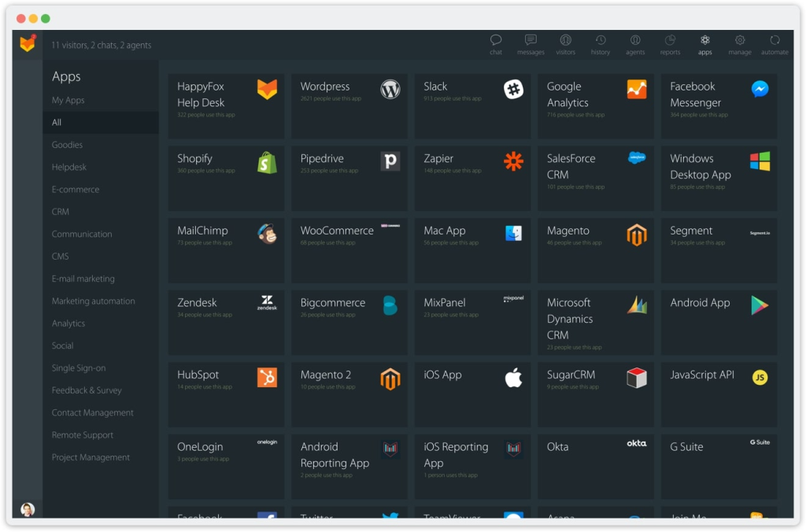Open the Zapier integration tile
This screenshot has width=806, height=532.
click(x=472, y=178)
